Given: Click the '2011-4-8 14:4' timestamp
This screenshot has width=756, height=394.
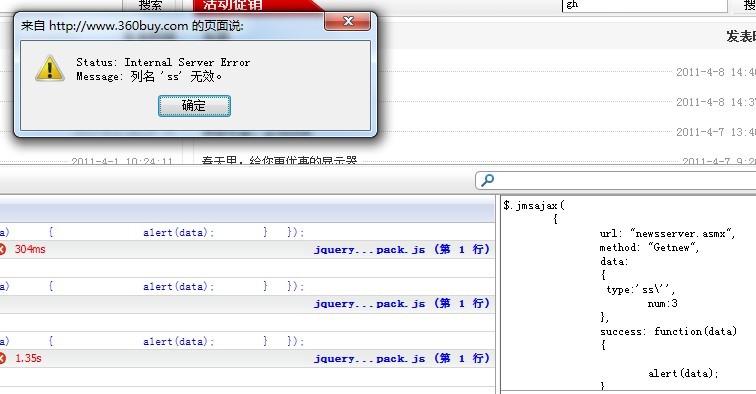Looking at the screenshot, I should [716, 72].
